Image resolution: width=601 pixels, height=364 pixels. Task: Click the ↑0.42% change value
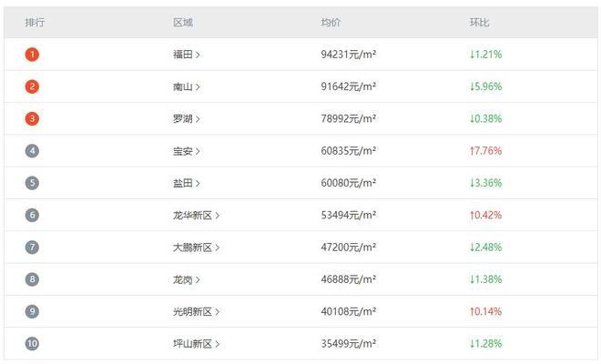pyautogui.click(x=485, y=216)
